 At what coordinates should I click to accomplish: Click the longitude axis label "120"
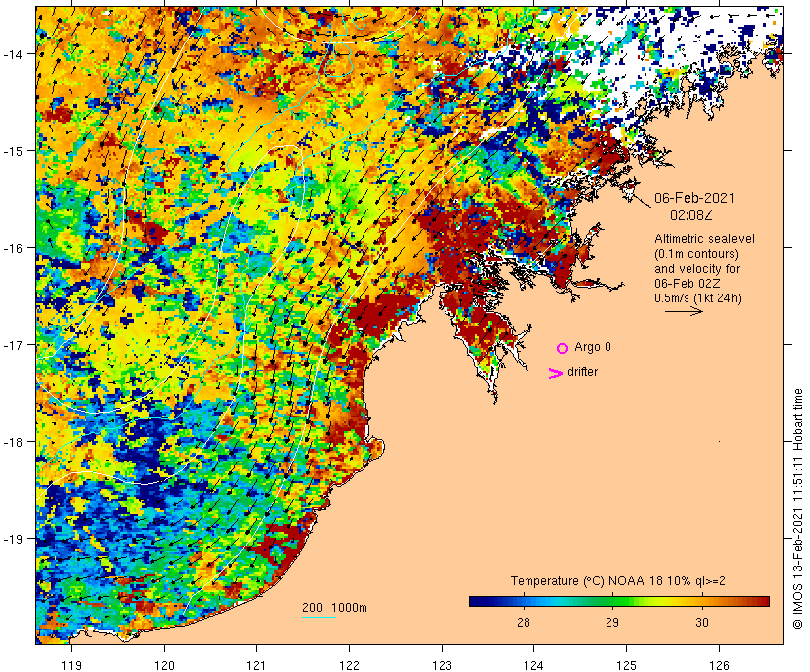click(164, 665)
